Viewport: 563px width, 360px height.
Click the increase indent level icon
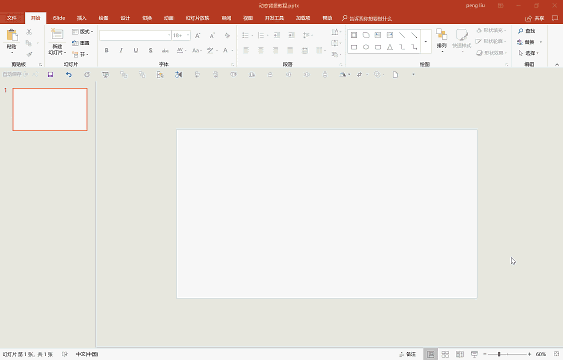tap(292, 35)
